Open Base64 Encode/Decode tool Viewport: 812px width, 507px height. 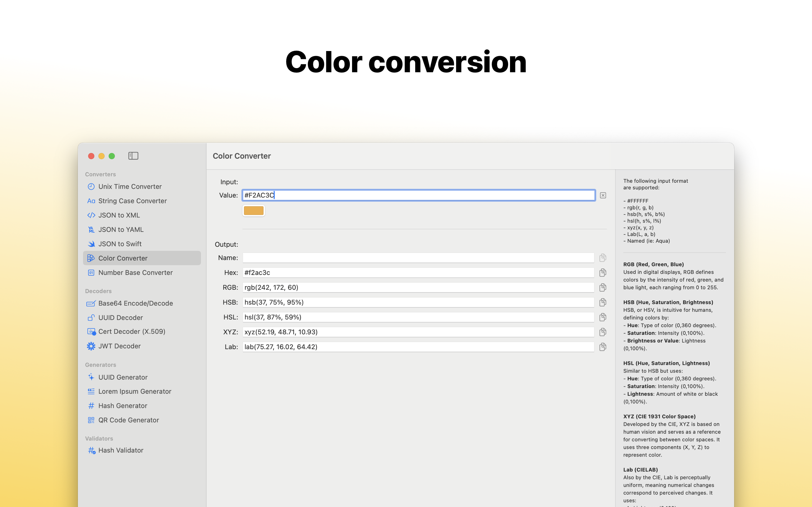pos(135,303)
